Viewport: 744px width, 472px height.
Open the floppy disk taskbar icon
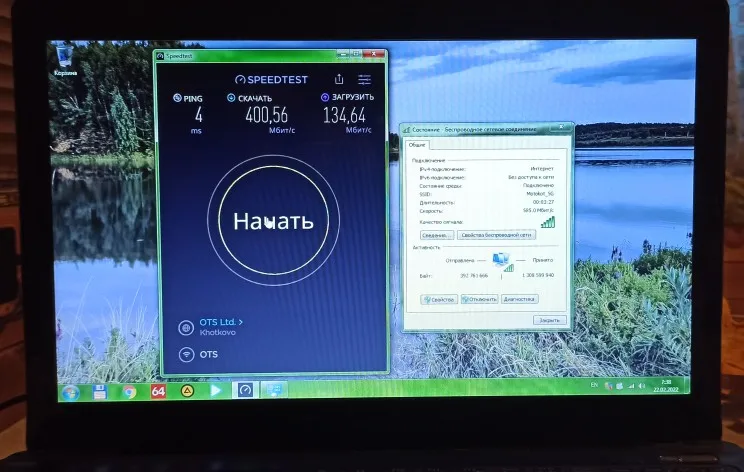[100, 392]
